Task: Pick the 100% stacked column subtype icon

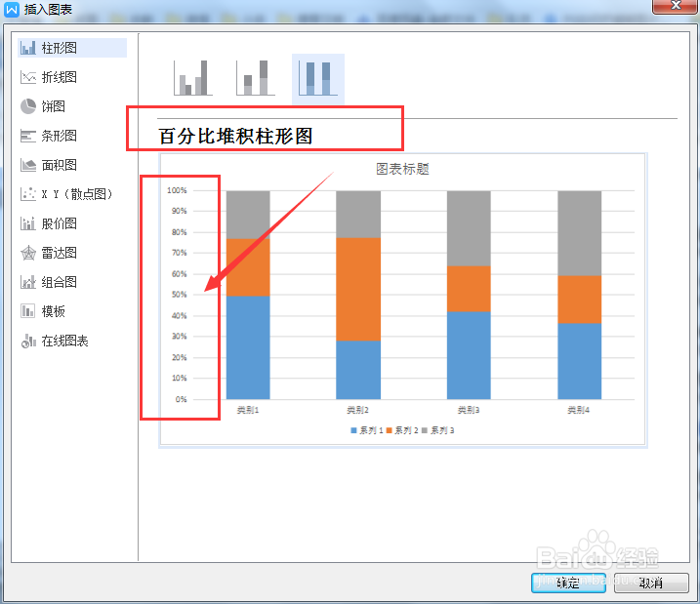Action: click(x=318, y=78)
